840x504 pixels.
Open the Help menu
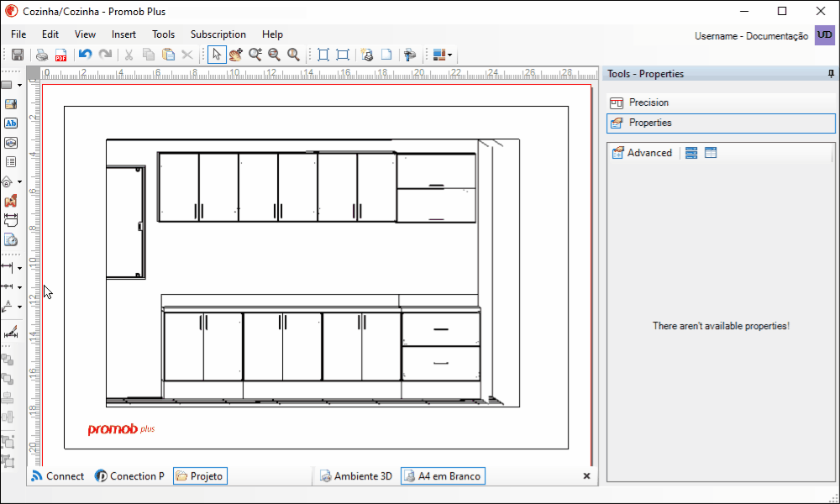(x=272, y=34)
